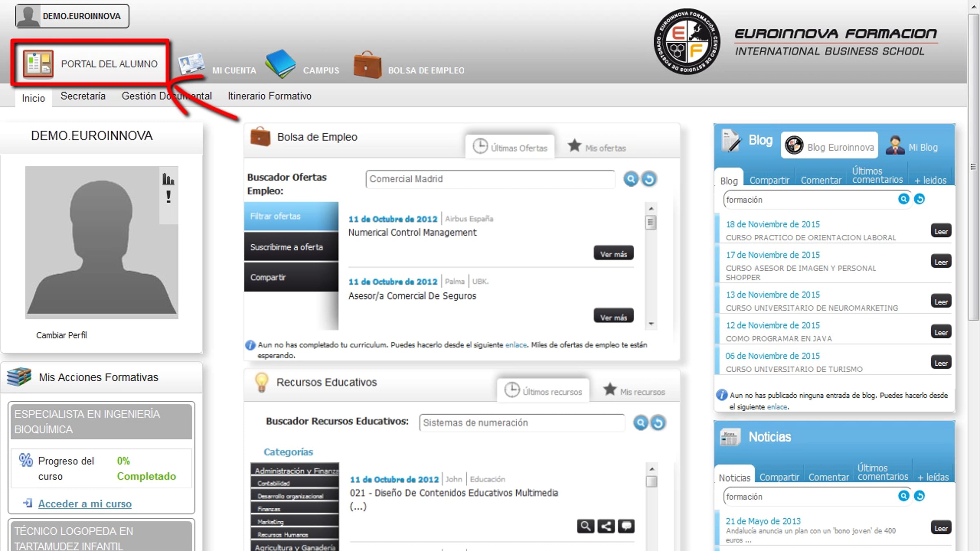Click statistics bar chart icon on profile photo
Screen dimensions: 980x551
pos(168,179)
